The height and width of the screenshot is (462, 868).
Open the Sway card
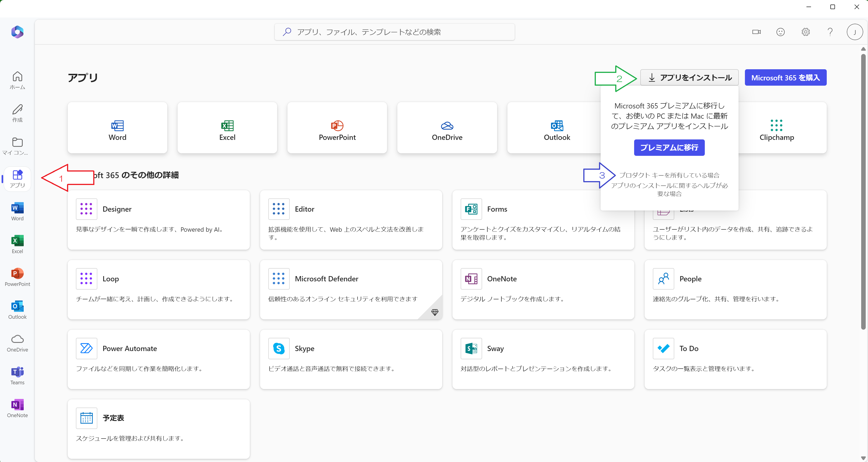click(x=543, y=359)
